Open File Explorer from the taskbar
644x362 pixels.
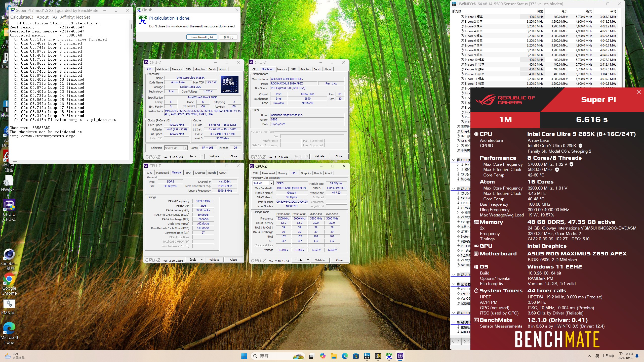tap(334, 356)
